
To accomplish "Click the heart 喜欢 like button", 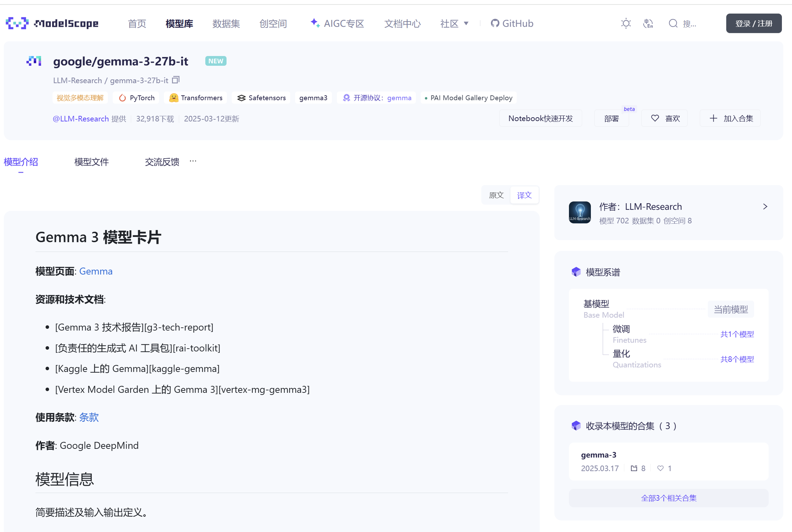I will (x=665, y=118).
